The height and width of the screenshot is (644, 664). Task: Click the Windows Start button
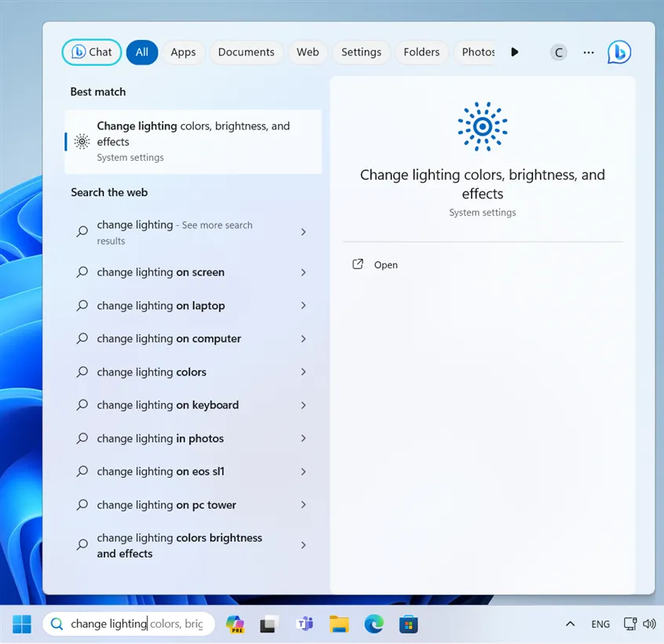coord(22,624)
